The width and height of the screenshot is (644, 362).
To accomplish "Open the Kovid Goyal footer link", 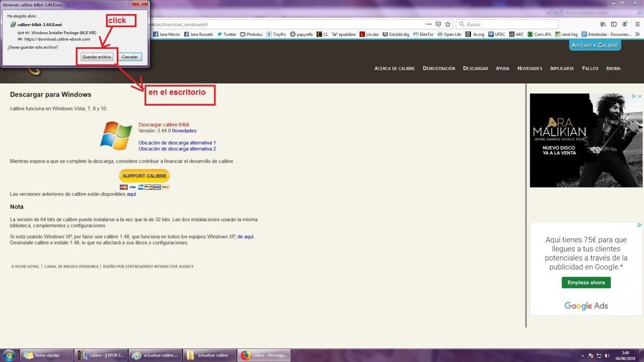I will coord(25,266).
